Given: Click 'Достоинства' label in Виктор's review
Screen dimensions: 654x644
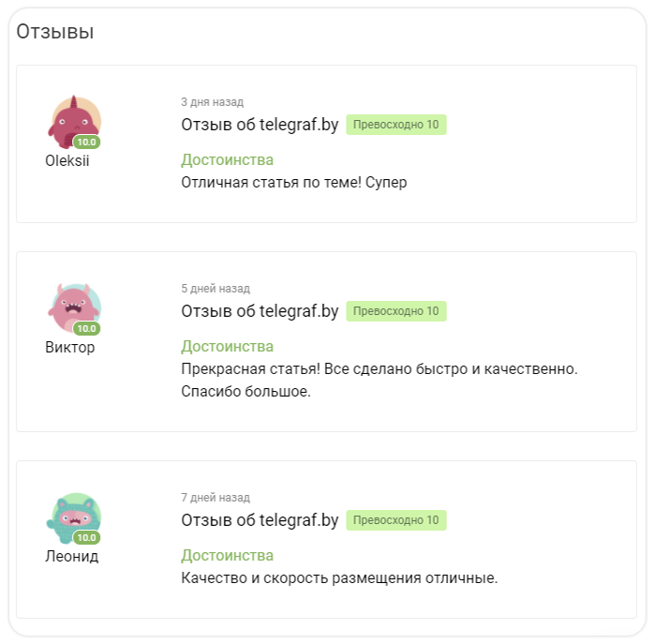Looking at the screenshot, I should [228, 347].
